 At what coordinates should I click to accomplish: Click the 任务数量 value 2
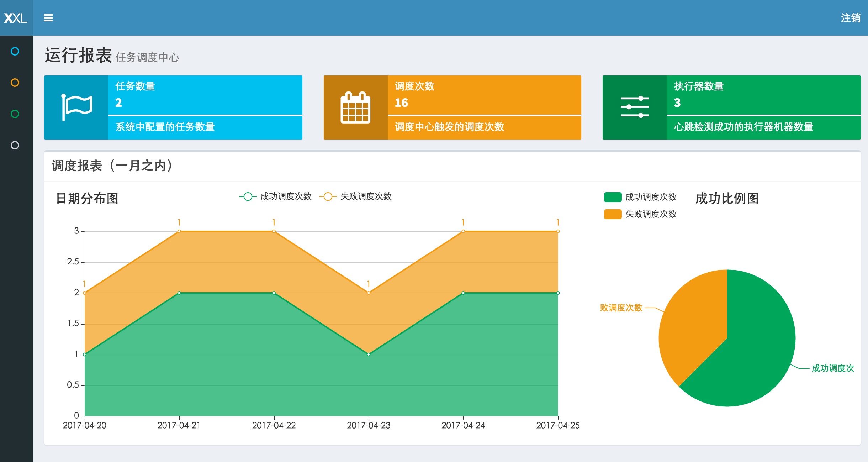pos(118,103)
